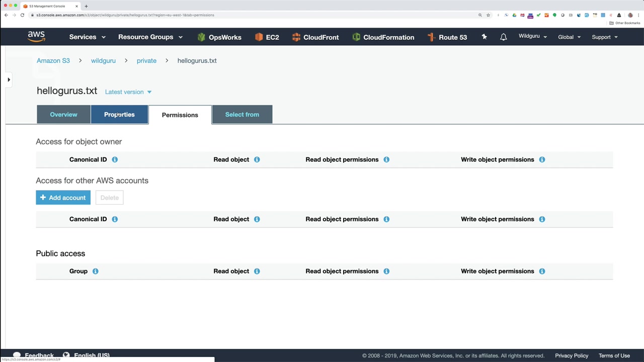Open the OpsWorks shortcut icon
The width and height of the screenshot is (644, 362).
point(201,37)
